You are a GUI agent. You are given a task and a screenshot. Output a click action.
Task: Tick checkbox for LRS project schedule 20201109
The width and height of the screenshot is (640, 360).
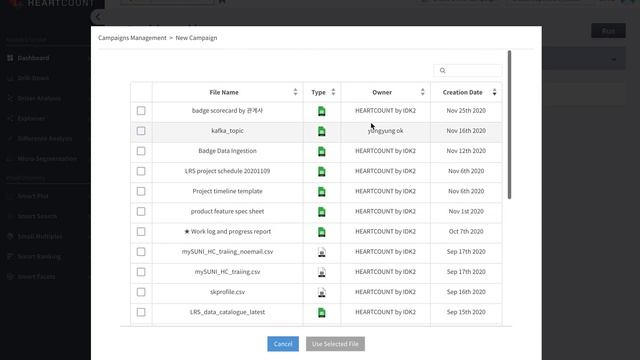point(141,171)
